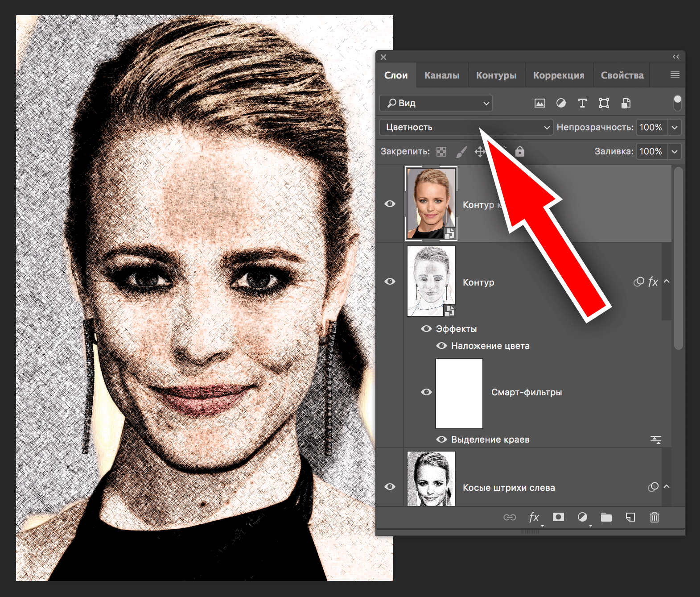Click blending options icon on Контур layer

(x=639, y=282)
